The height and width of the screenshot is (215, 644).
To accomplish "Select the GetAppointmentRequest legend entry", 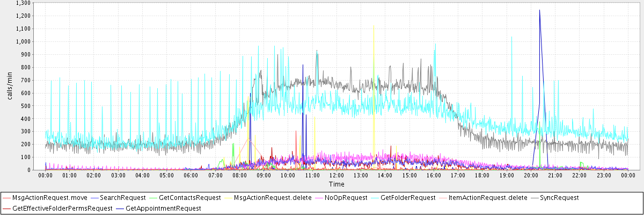I will 163,208.
